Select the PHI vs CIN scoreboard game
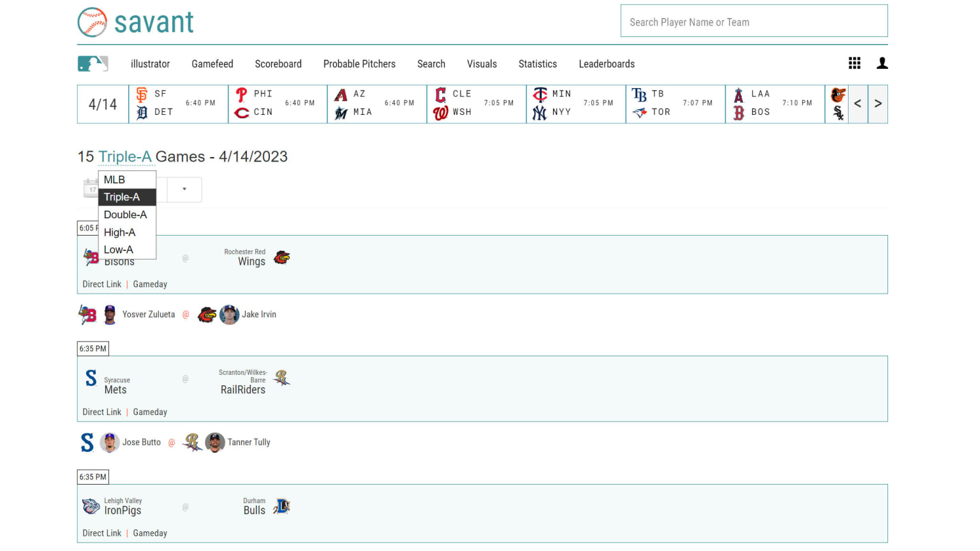Viewport: 980px width, 551px height. tap(278, 103)
